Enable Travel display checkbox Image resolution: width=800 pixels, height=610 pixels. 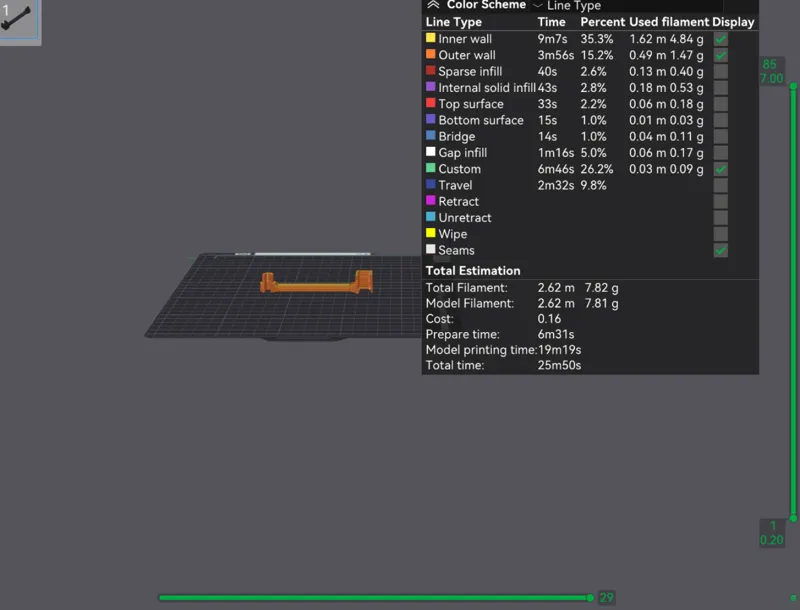click(720, 185)
